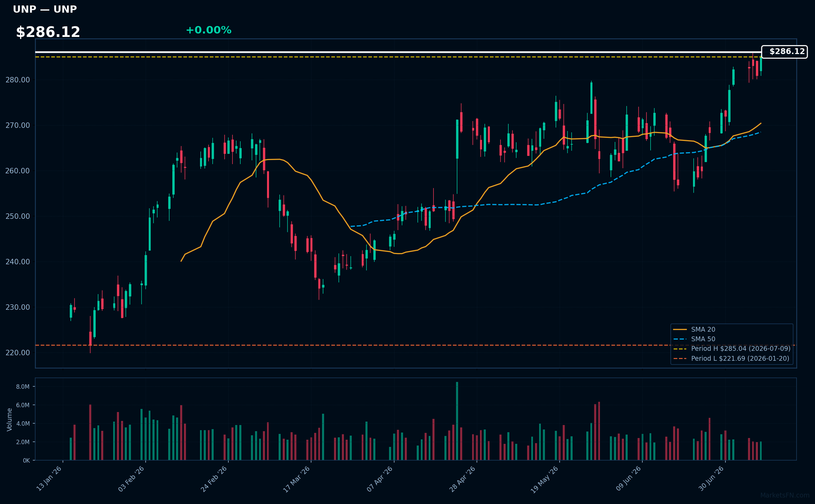
Task: Click the 13 Jan '26 date label
Action: click(x=49, y=479)
